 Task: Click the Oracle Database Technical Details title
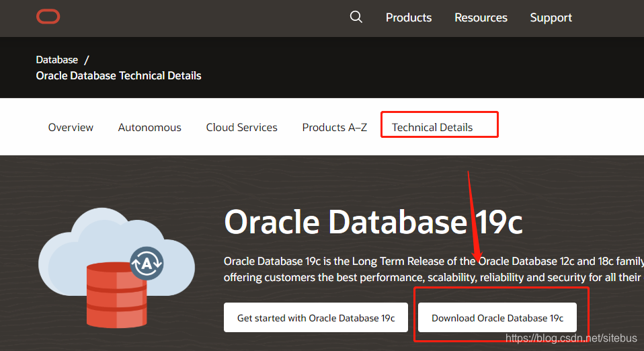coord(119,75)
